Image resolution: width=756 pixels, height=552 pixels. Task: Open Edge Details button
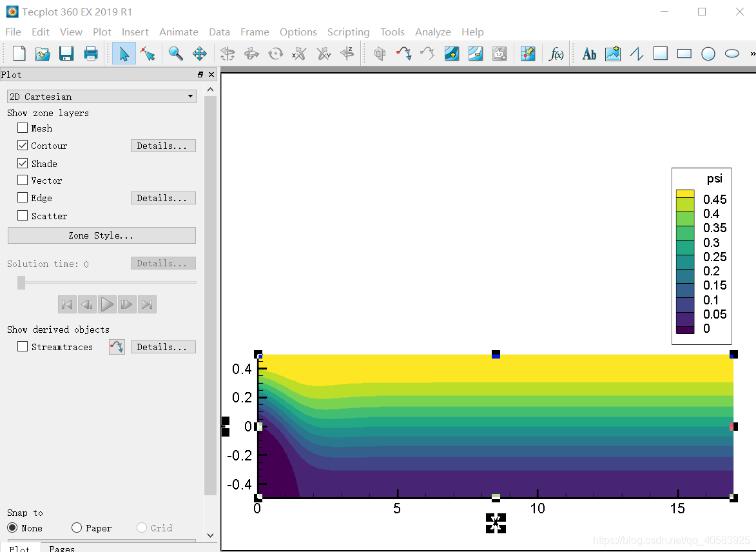163,198
